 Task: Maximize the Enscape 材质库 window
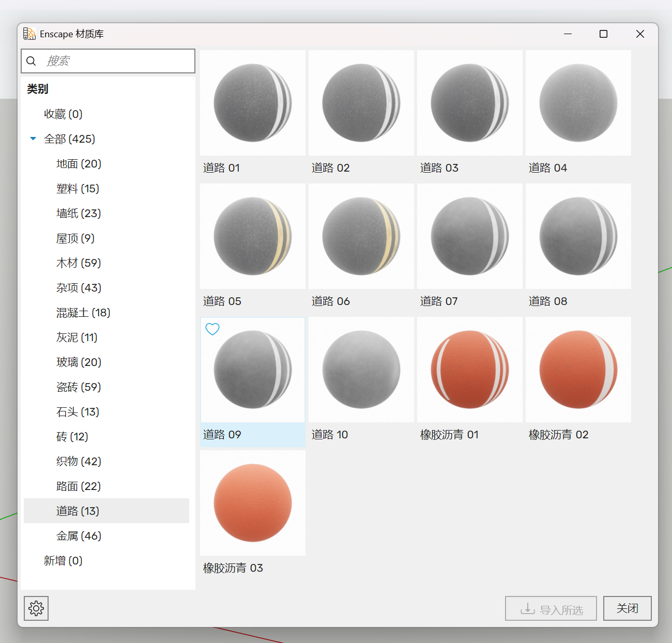tap(603, 34)
